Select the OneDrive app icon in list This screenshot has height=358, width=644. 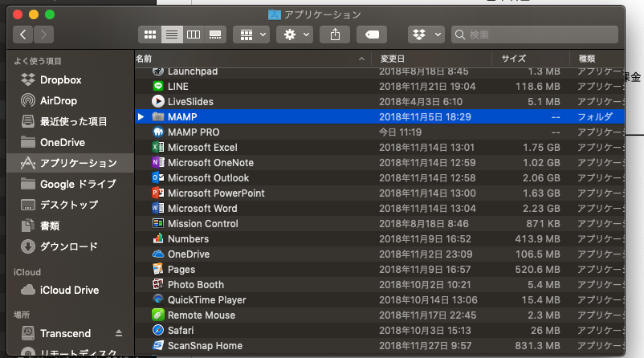[157, 254]
